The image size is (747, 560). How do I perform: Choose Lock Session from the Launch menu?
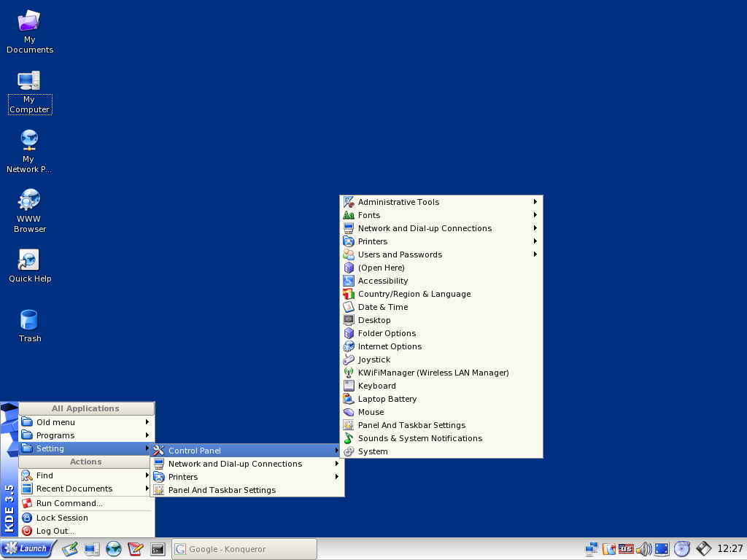click(86, 518)
